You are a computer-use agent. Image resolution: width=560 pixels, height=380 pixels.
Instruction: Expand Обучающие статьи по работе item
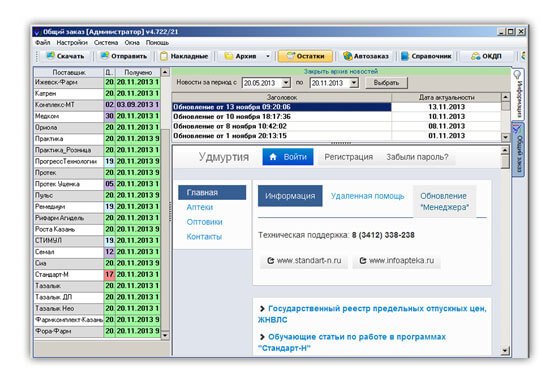[352, 342]
